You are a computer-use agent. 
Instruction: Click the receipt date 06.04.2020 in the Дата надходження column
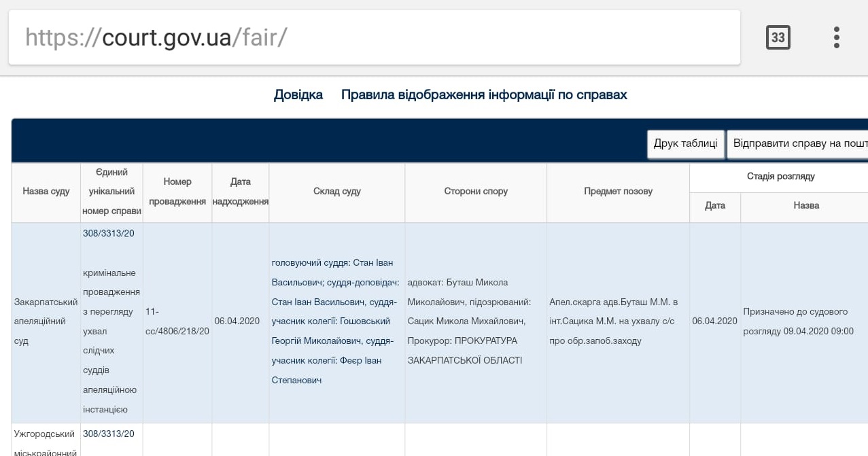coord(237,321)
